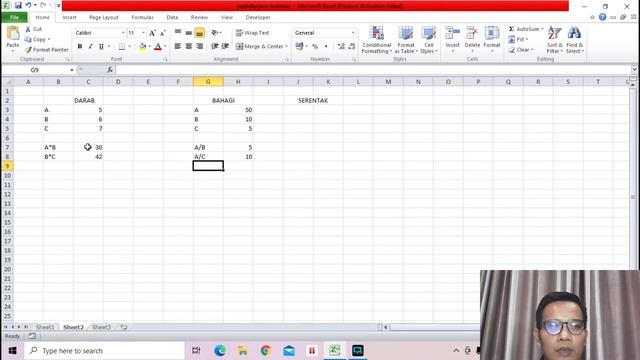Open Format cells menu in Cells group
The height and width of the screenshot is (360, 640).
pyautogui.click(x=492, y=39)
